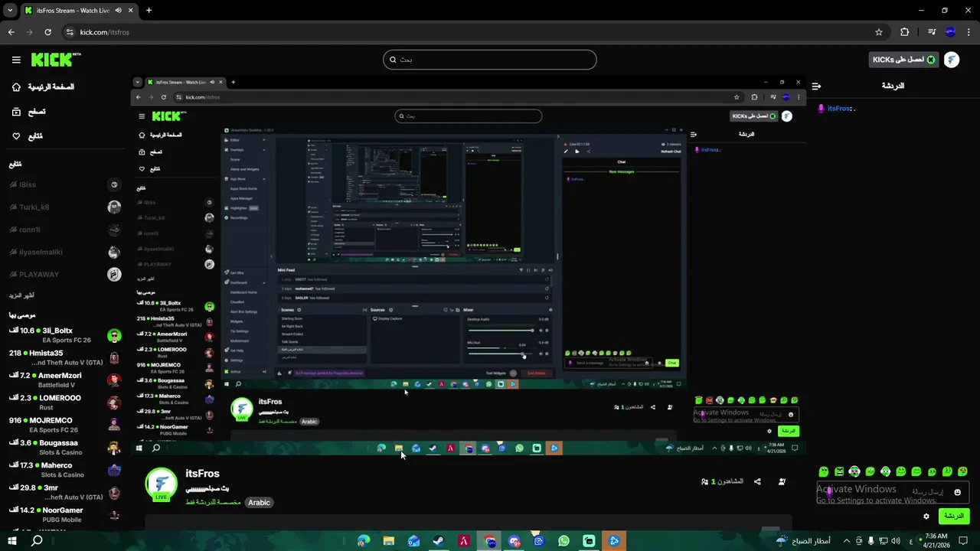Open Discord from the Windows taskbar
Image resolution: width=980 pixels, height=551 pixels.
click(x=514, y=541)
